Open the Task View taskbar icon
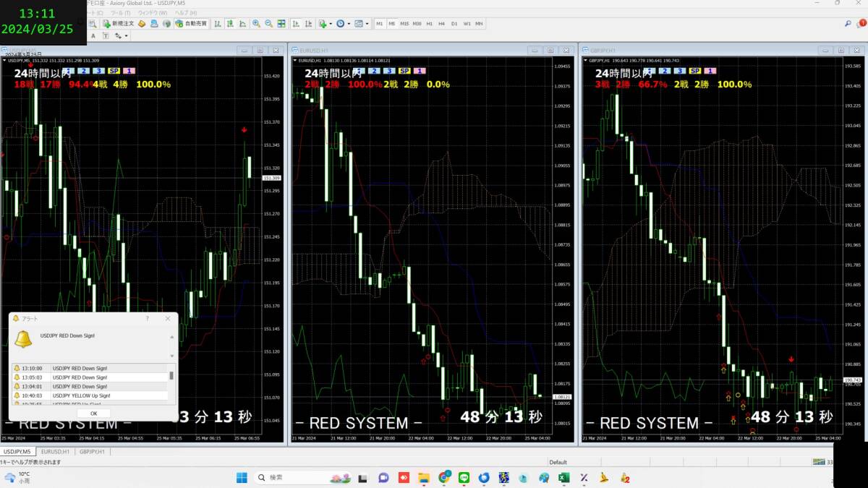Image resolution: width=868 pixels, height=488 pixels. pos(363,477)
